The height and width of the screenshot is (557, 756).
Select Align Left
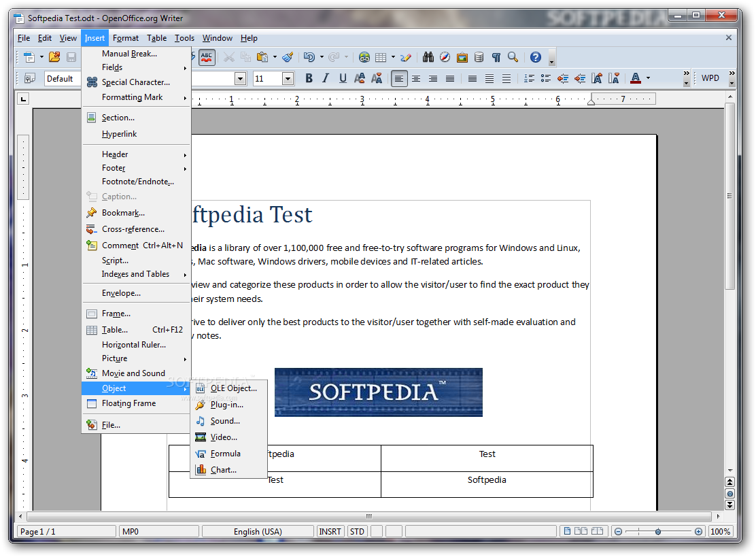pyautogui.click(x=398, y=78)
